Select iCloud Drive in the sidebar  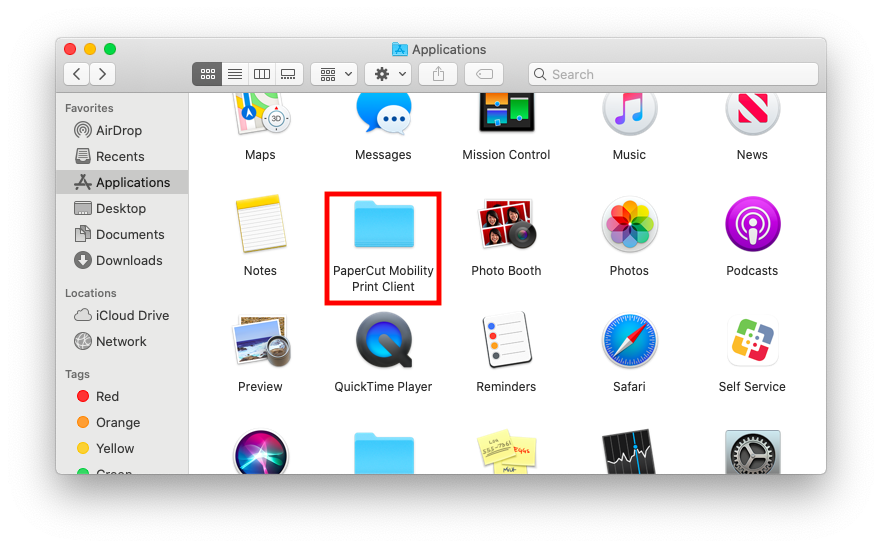132,316
